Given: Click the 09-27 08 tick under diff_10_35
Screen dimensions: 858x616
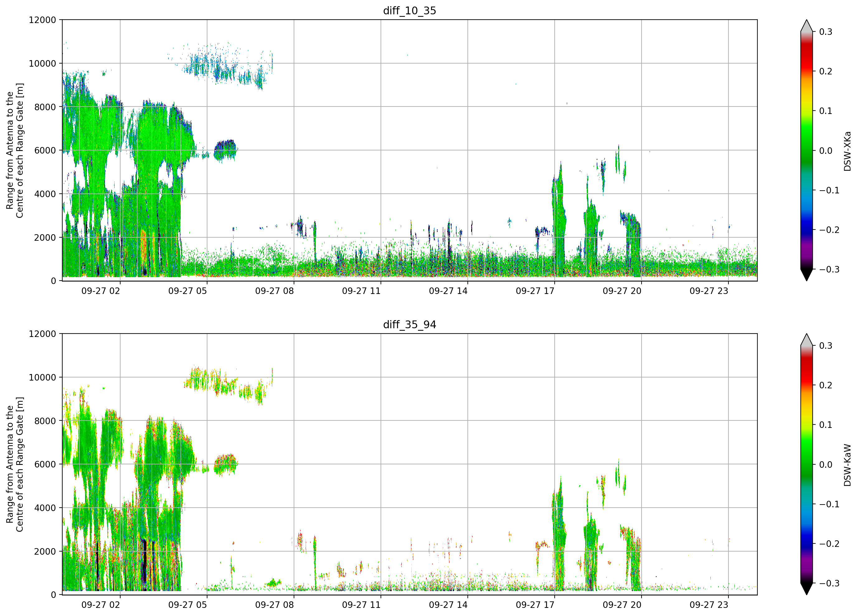Looking at the screenshot, I should pos(274,291).
